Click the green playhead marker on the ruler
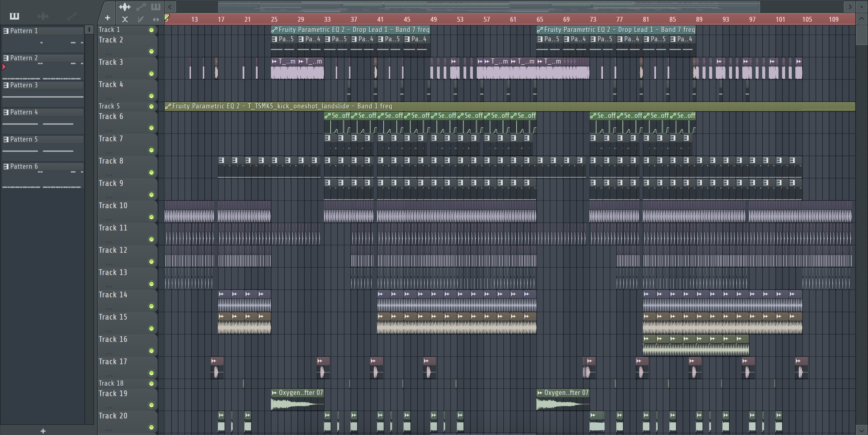The image size is (868, 435). click(x=167, y=17)
